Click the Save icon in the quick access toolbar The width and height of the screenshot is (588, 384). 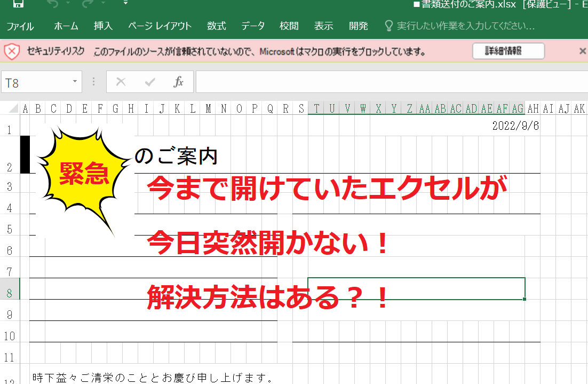point(18,4)
